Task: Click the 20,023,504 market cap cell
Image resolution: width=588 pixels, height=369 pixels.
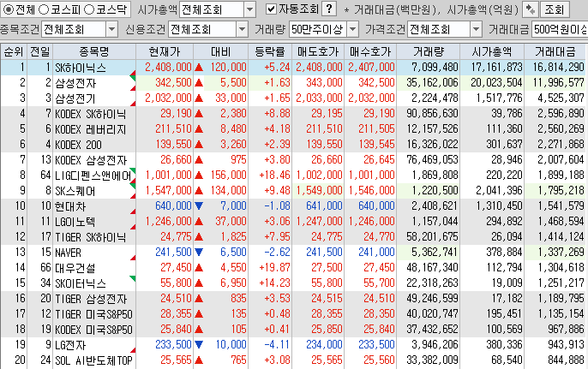Action: coord(496,82)
